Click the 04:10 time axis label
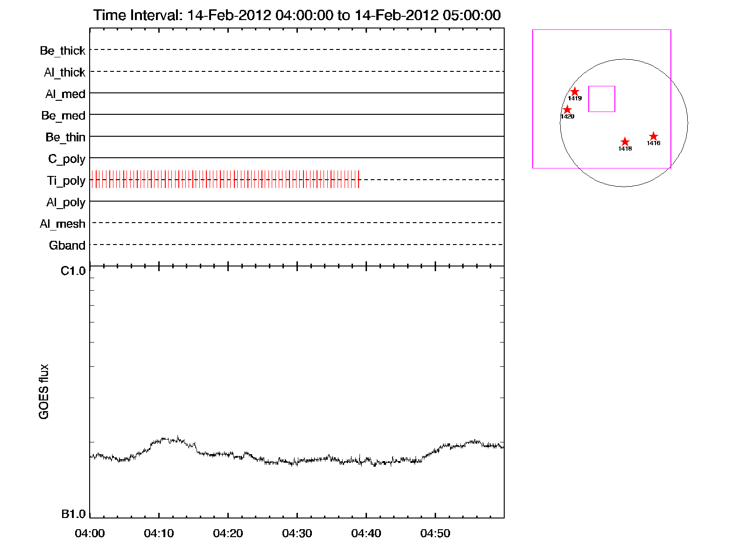747x560 pixels. [x=159, y=533]
